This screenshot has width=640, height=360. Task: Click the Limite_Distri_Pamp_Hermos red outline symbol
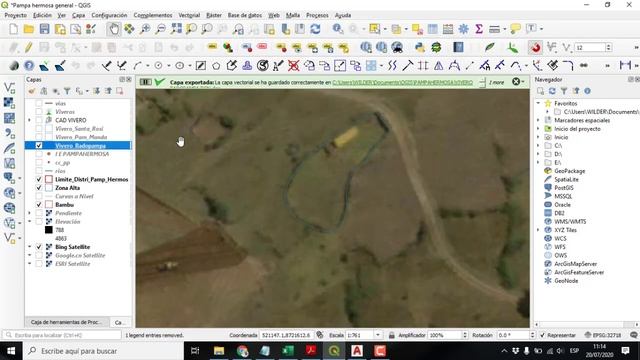(49, 179)
